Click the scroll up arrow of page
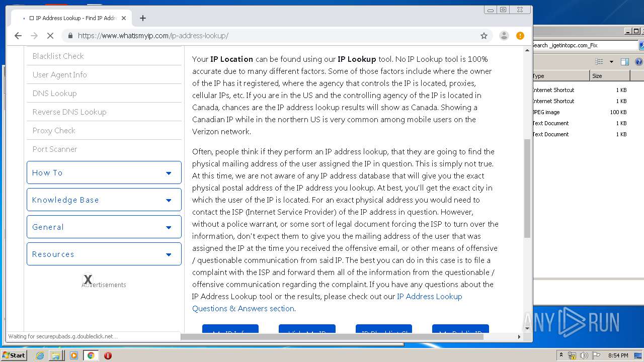 [527, 50]
